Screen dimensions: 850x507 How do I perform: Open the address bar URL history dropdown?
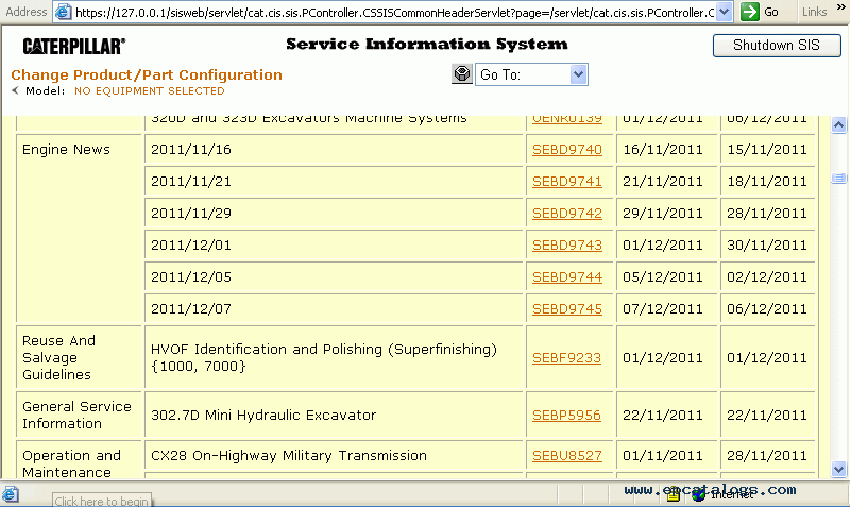[724, 11]
